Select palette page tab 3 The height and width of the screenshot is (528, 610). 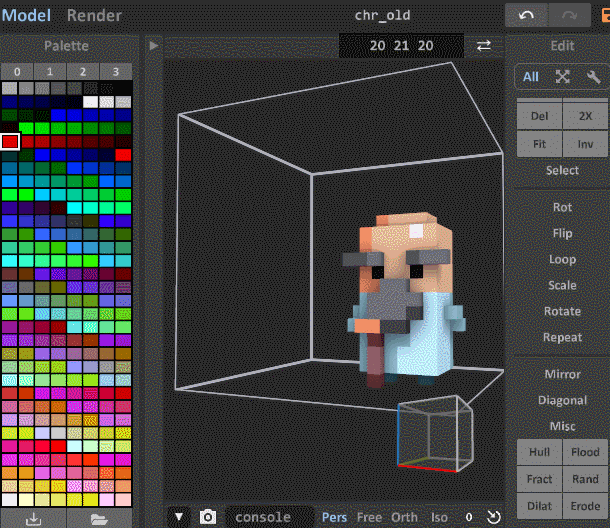point(116,72)
